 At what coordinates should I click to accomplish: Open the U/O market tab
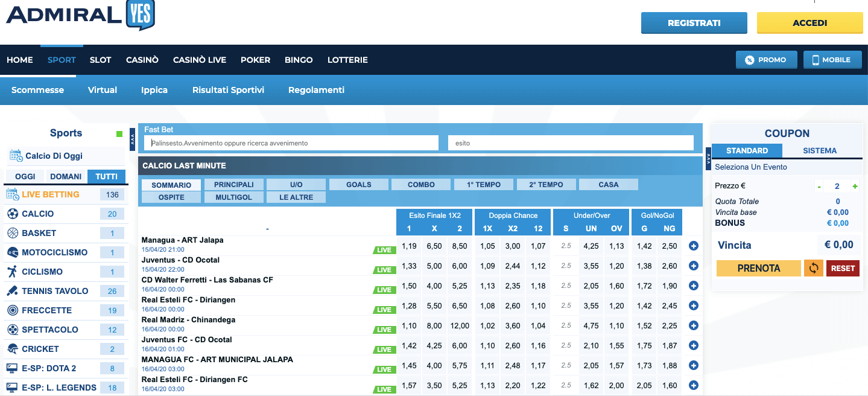296,185
